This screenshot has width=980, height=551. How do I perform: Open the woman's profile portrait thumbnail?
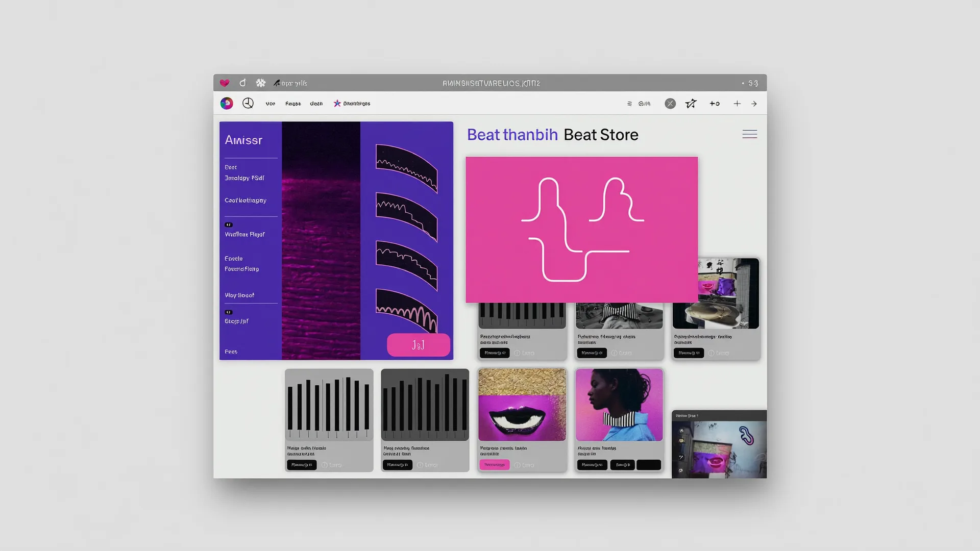click(619, 405)
